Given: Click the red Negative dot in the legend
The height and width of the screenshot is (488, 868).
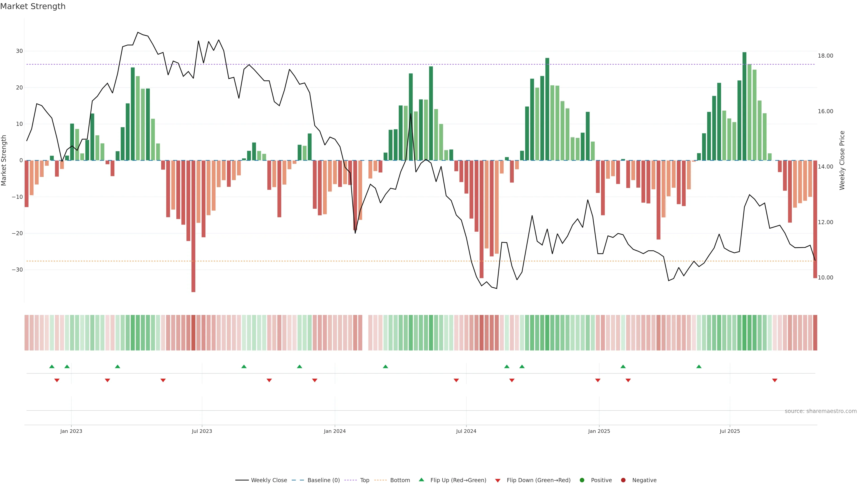Looking at the screenshot, I should 623,480.
